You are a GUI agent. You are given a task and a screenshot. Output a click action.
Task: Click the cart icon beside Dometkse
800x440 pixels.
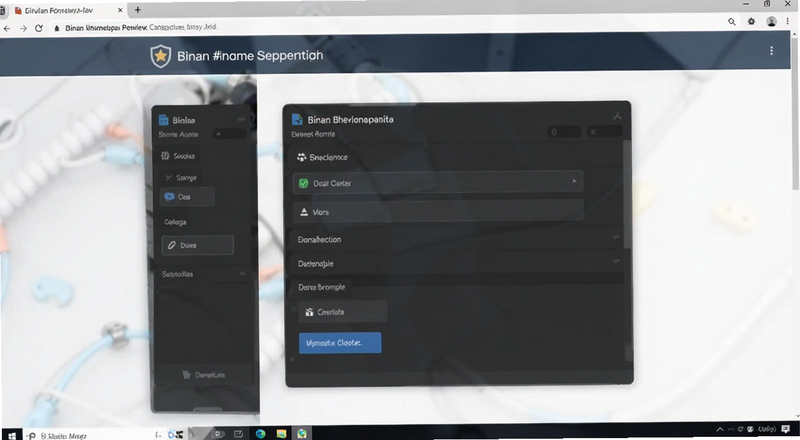click(x=186, y=375)
